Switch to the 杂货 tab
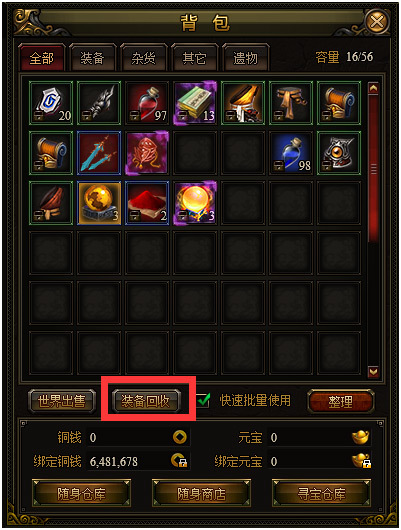401x530 pixels. (143, 58)
